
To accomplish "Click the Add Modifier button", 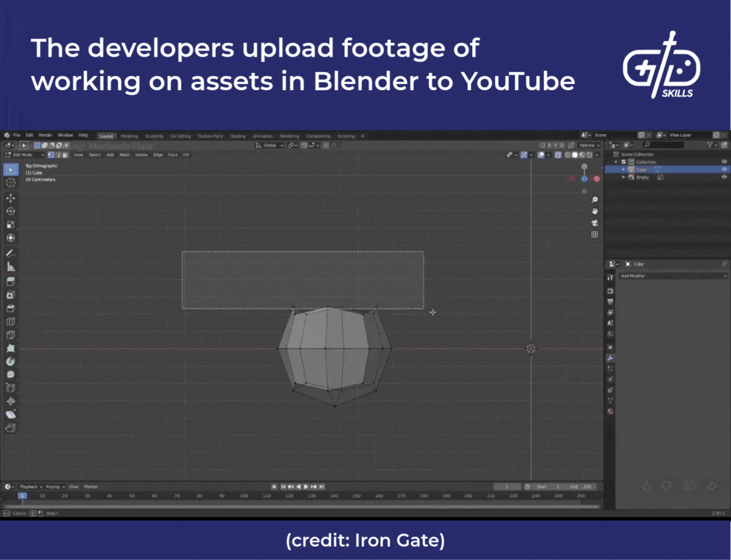I will 673,276.
